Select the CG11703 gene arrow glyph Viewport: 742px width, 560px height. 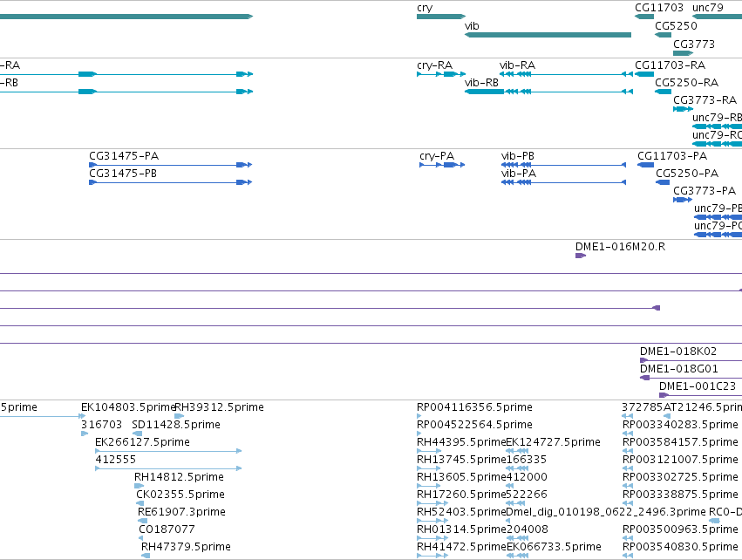[x=644, y=17]
